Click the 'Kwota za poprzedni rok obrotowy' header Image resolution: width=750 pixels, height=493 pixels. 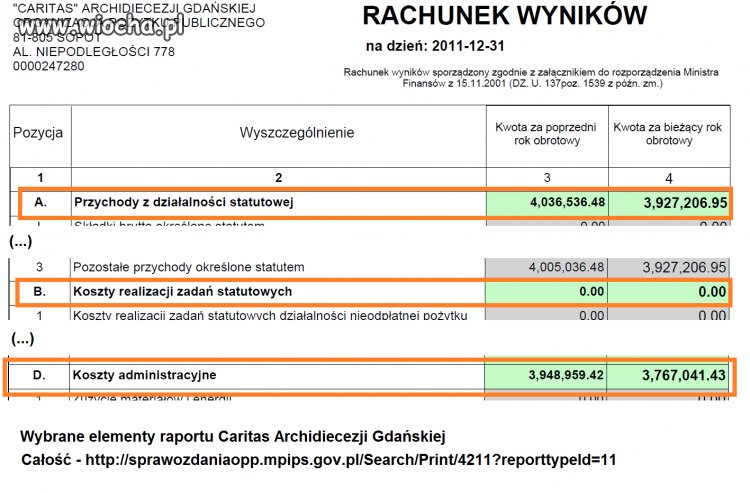[546, 134]
